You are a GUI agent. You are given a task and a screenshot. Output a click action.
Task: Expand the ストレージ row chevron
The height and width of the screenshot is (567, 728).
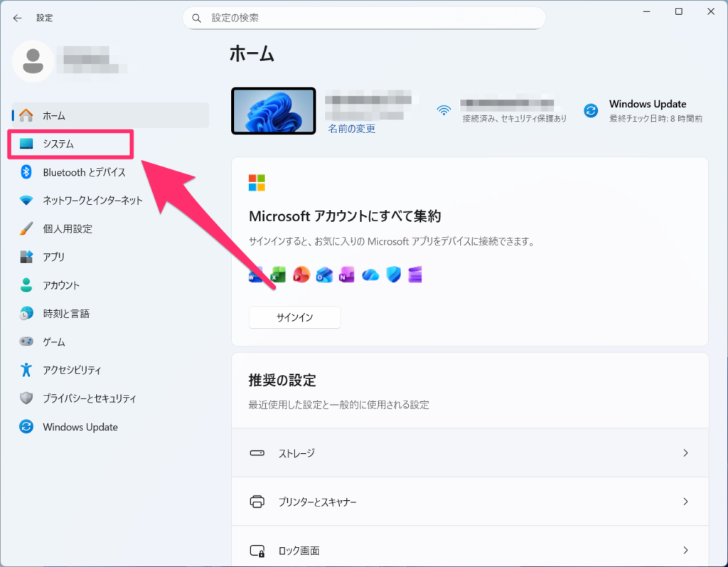(x=685, y=453)
